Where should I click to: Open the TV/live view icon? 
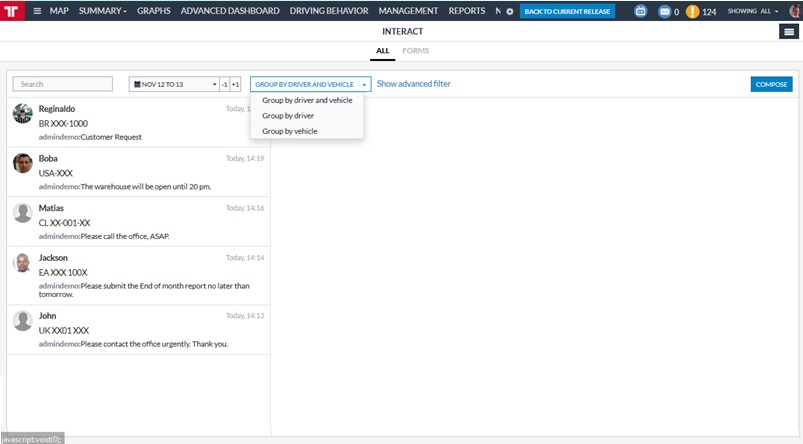coord(640,11)
